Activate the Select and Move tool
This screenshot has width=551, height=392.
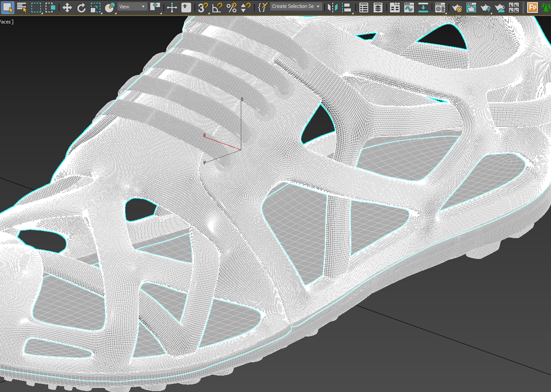(x=67, y=7)
